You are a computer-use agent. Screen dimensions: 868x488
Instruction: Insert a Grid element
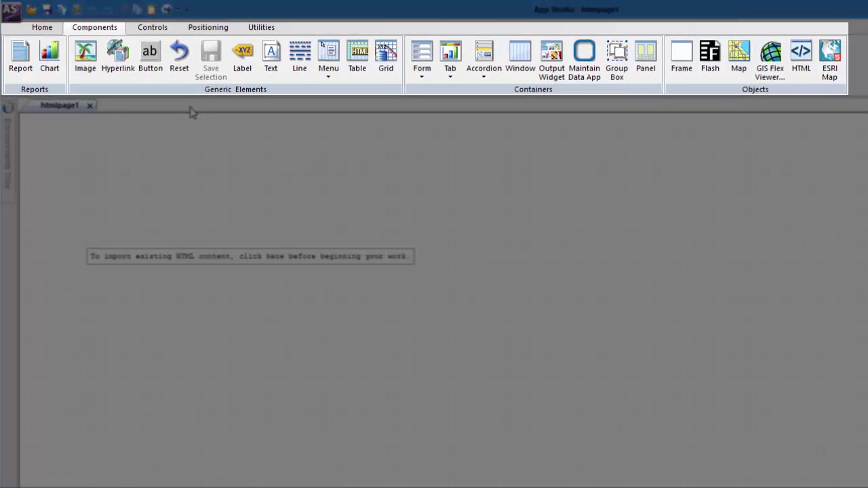point(386,57)
